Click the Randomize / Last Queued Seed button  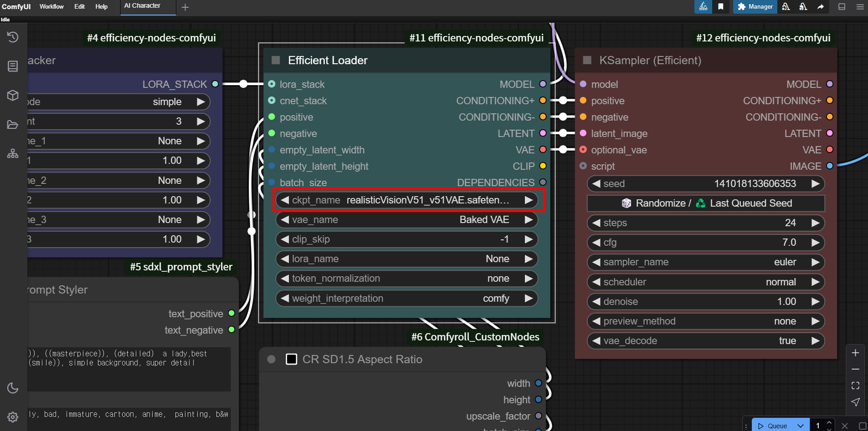(705, 203)
